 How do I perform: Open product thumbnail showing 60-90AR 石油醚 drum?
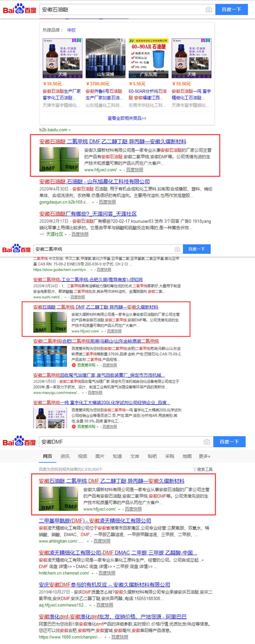coord(148,58)
